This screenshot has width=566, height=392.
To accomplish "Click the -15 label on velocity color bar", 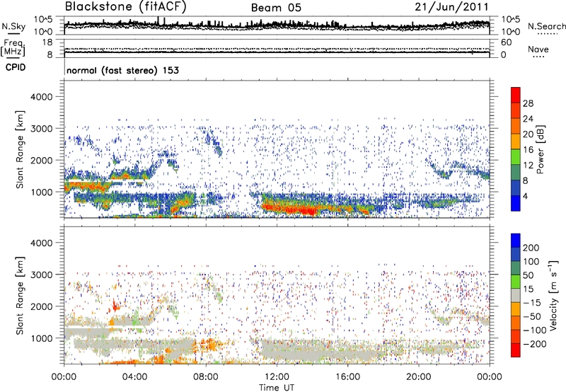I will [x=532, y=303].
